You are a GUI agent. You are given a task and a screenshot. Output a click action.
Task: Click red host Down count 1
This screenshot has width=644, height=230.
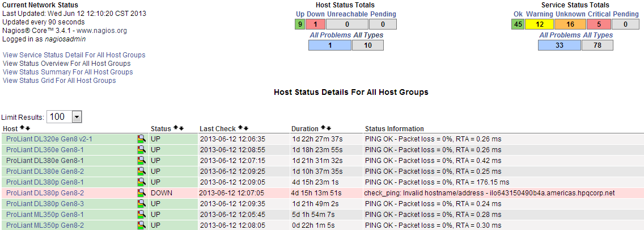click(x=316, y=24)
